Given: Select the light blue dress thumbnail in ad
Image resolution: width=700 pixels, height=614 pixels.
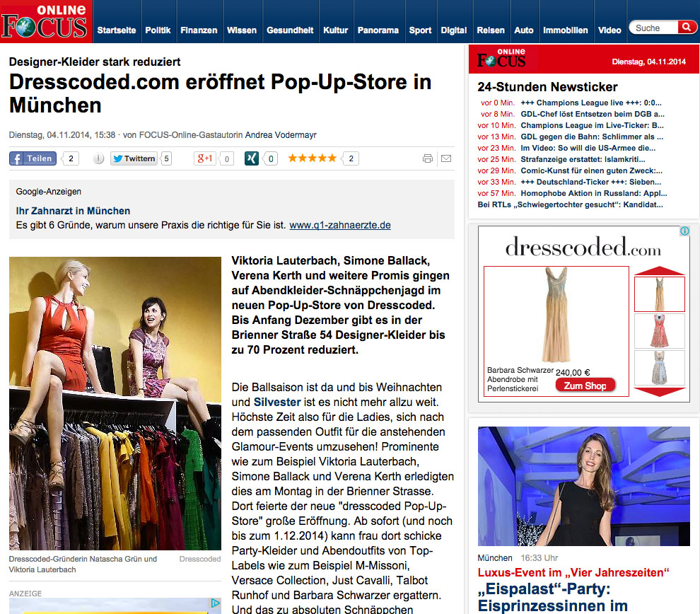Looking at the screenshot, I should coord(660,368).
